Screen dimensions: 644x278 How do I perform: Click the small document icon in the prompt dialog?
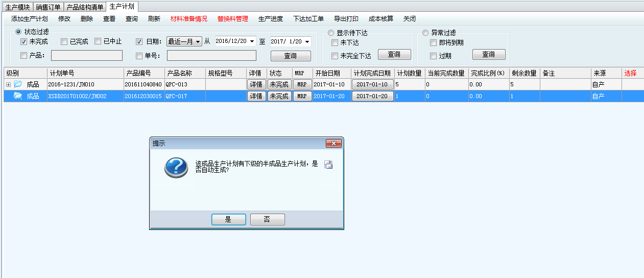click(328, 165)
